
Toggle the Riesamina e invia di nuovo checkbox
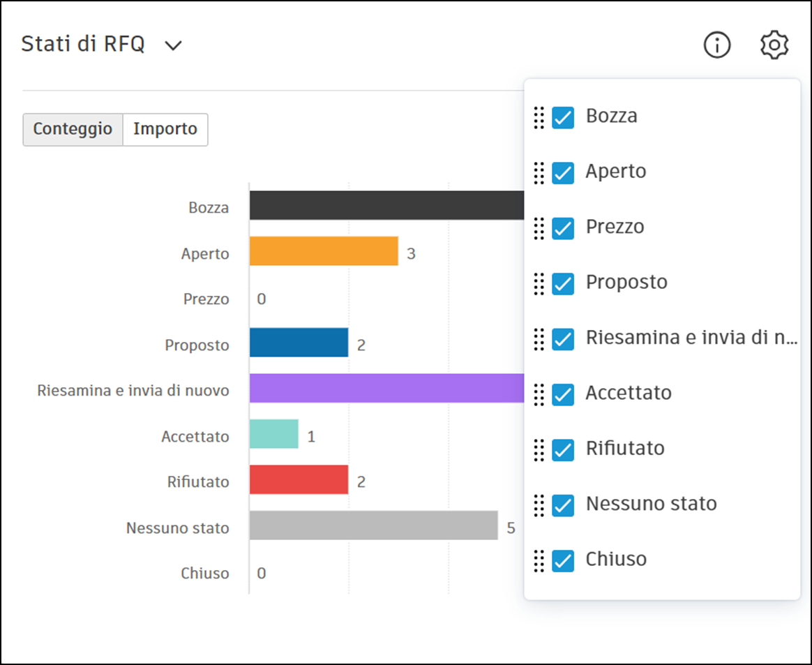point(563,339)
